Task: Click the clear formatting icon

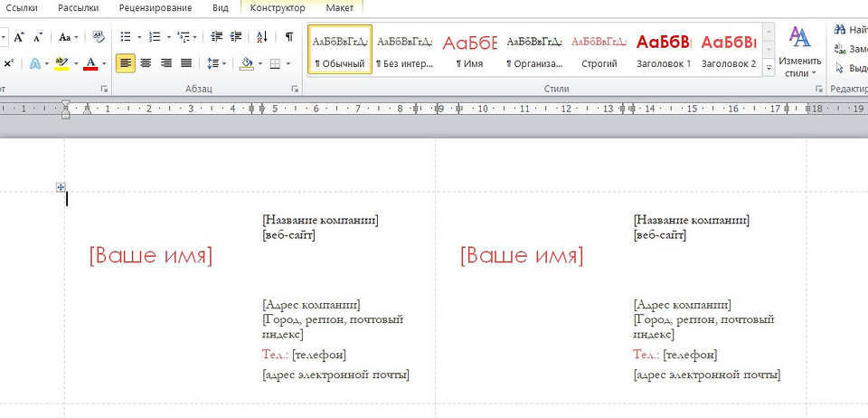Action: coord(99,37)
